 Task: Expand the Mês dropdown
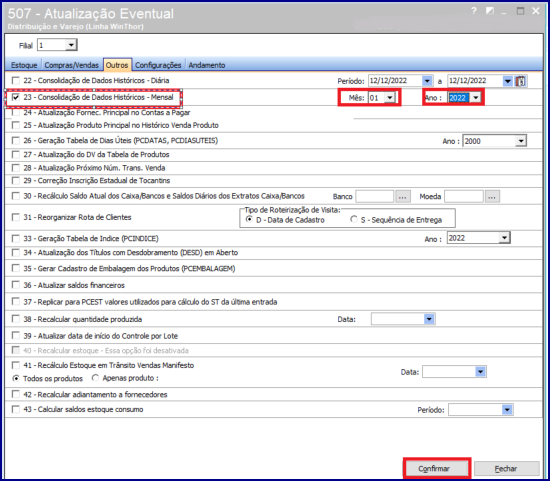click(x=390, y=98)
